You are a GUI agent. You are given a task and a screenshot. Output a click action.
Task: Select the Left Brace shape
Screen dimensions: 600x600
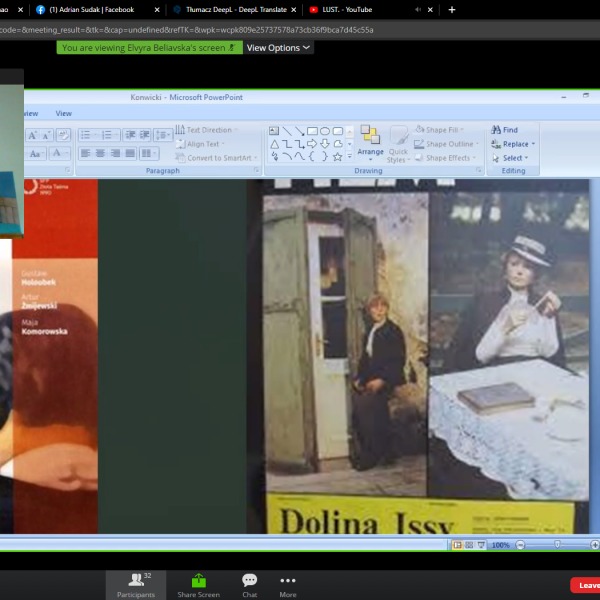(312, 157)
